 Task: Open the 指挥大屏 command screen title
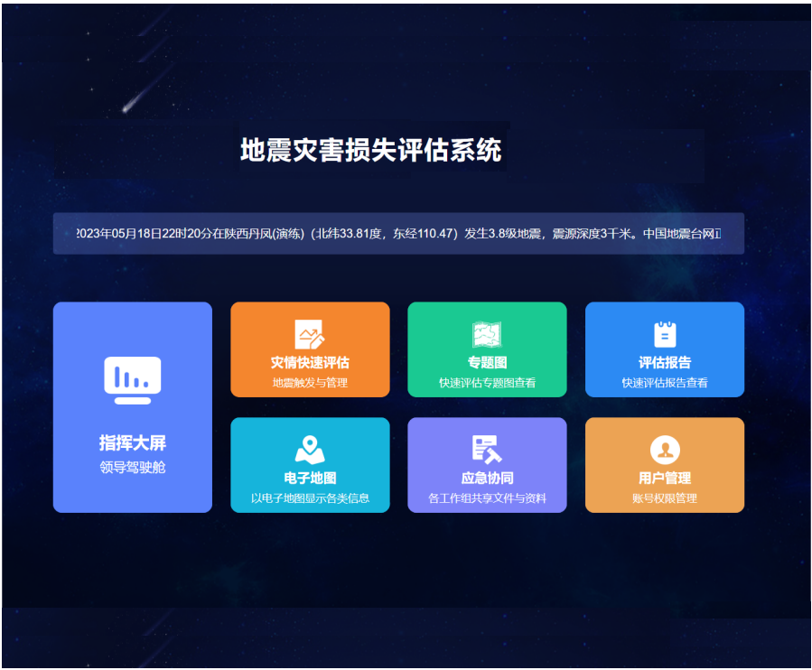click(133, 443)
